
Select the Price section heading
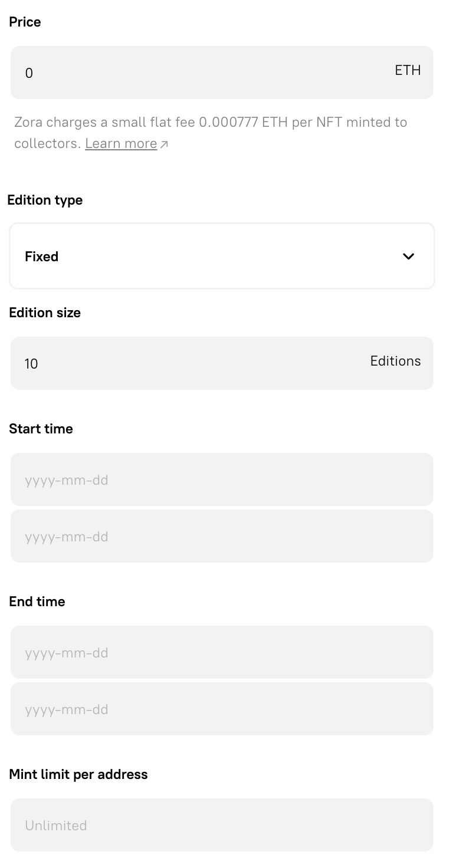(x=25, y=22)
